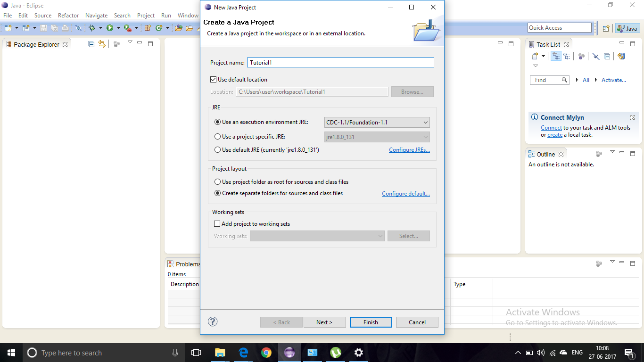Click Synchronize Changed icon in Task List
This screenshot has width=644, height=362.
pyautogui.click(x=621, y=56)
